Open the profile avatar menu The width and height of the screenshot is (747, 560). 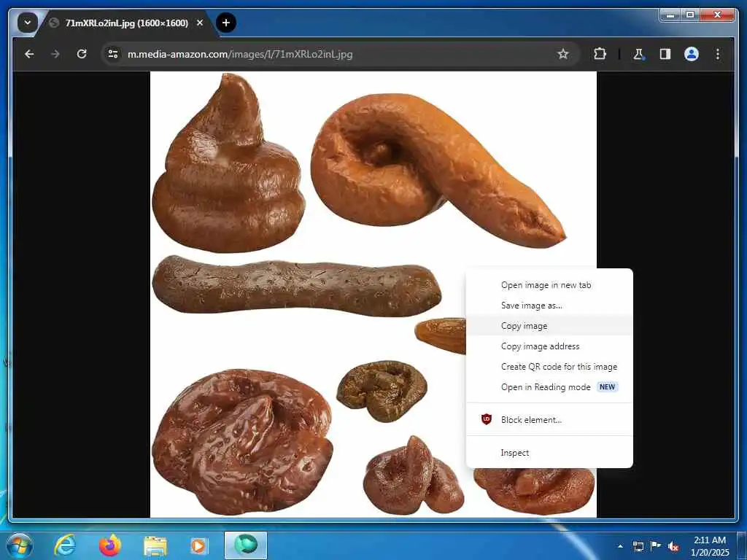click(x=692, y=54)
